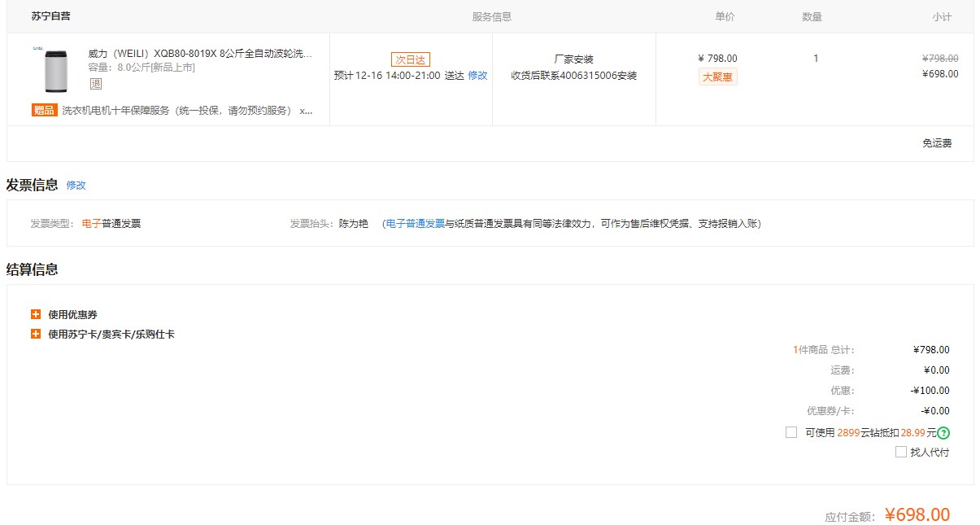
Task: Click the payable amount ¥698.00
Action: (917, 514)
